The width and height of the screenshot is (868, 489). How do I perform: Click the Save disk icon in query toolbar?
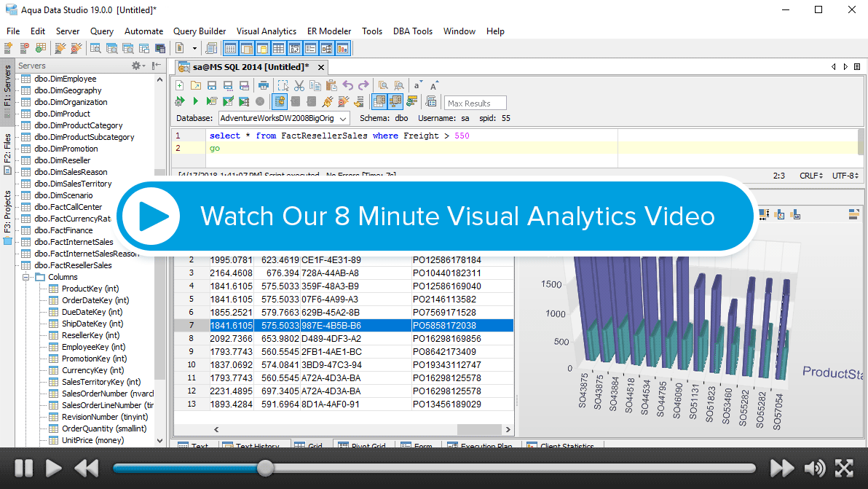[211, 85]
